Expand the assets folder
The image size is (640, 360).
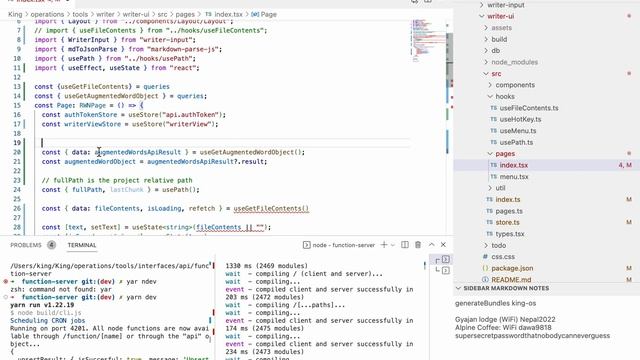[486, 28]
